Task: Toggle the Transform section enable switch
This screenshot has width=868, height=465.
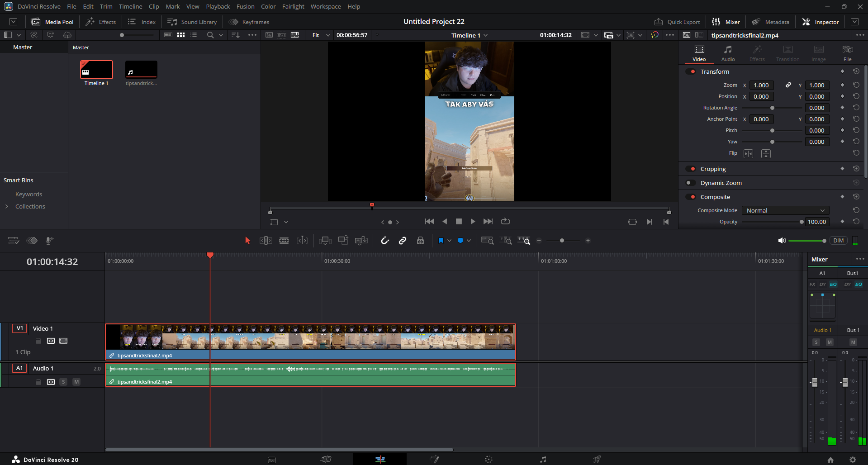Action: point(691,71)
